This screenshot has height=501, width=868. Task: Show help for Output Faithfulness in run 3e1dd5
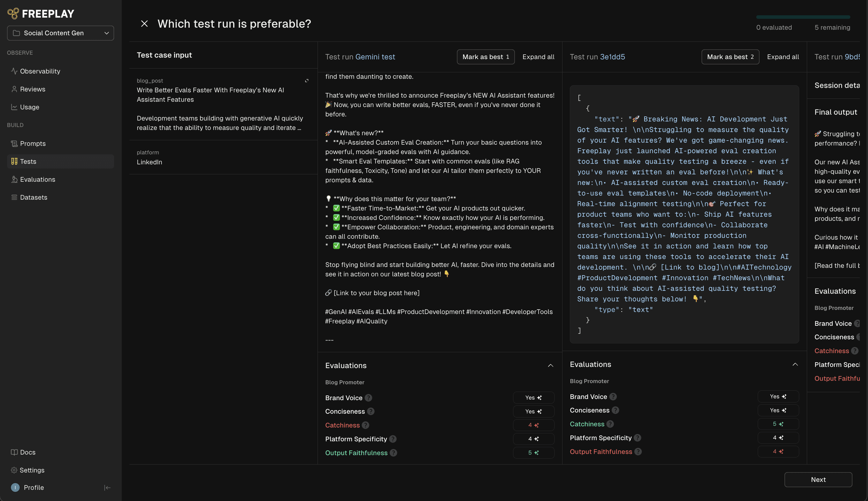(638, 452)
